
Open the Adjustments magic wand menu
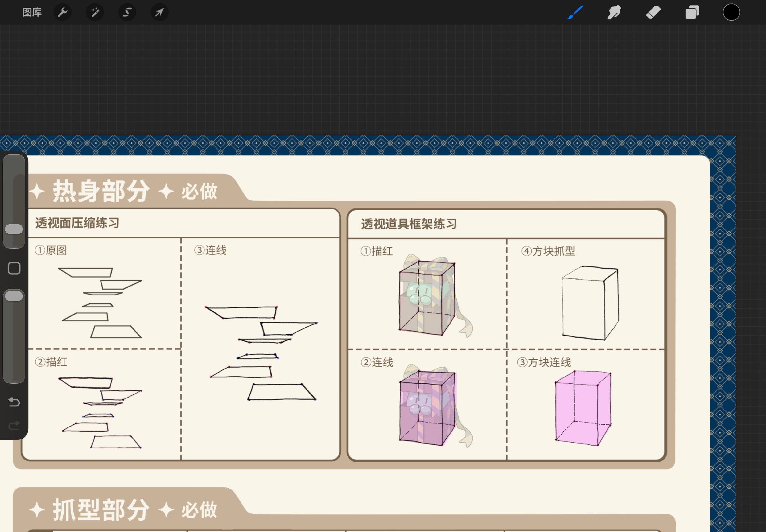(95, 12)
